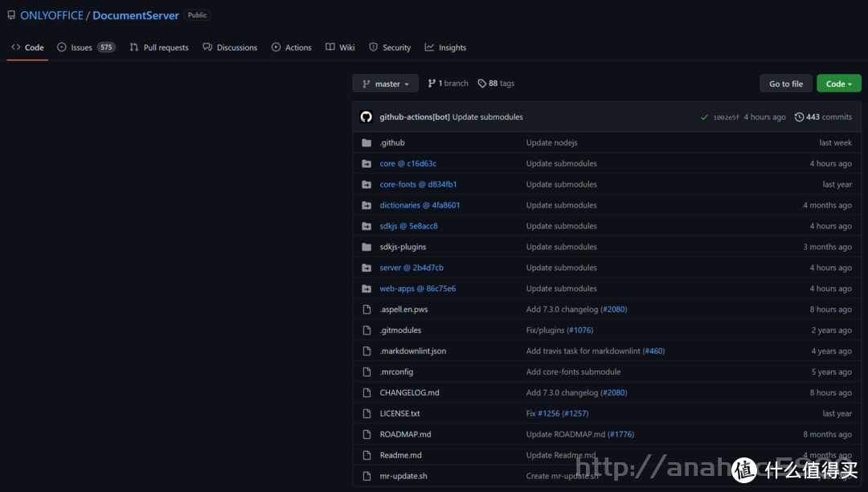Open the Code tab
This screenshot has width=868, height=492.
tap(27, 47)
